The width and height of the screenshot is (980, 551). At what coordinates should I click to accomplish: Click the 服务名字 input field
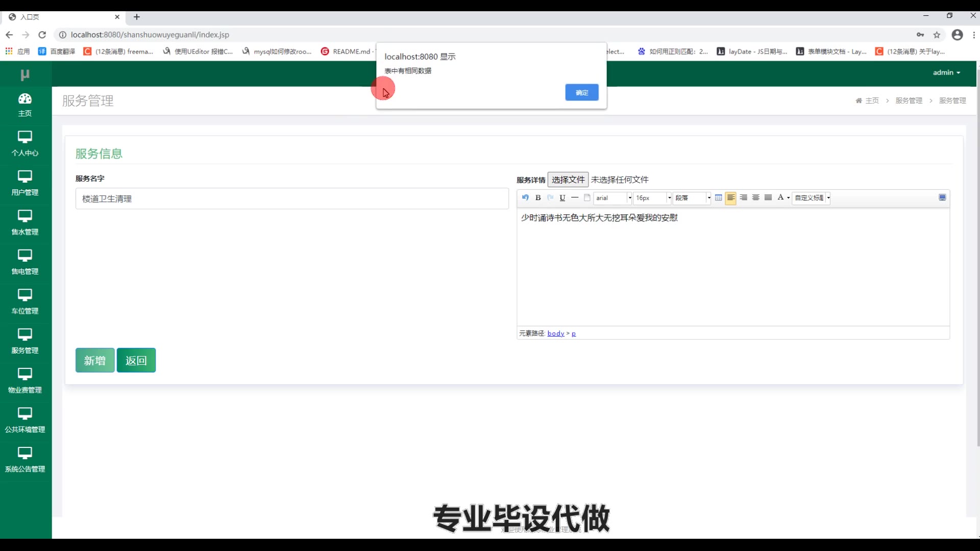click(292, 199)
